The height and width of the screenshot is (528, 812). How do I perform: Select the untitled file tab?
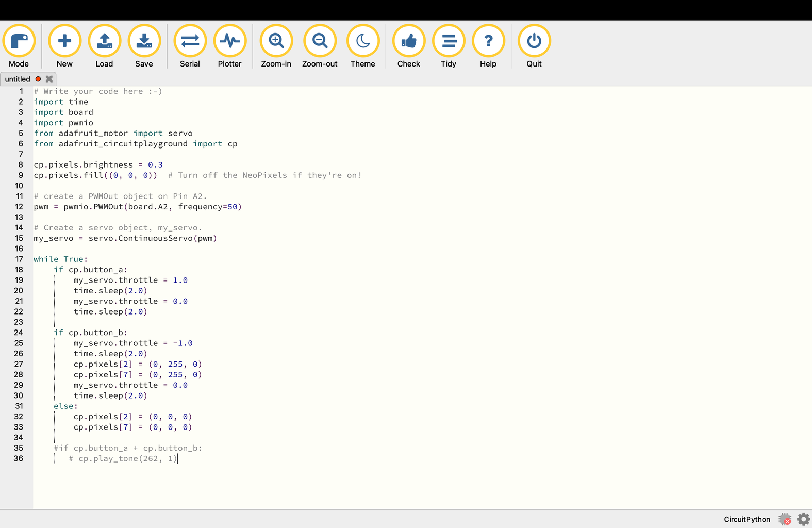click(x=18, y=79)
